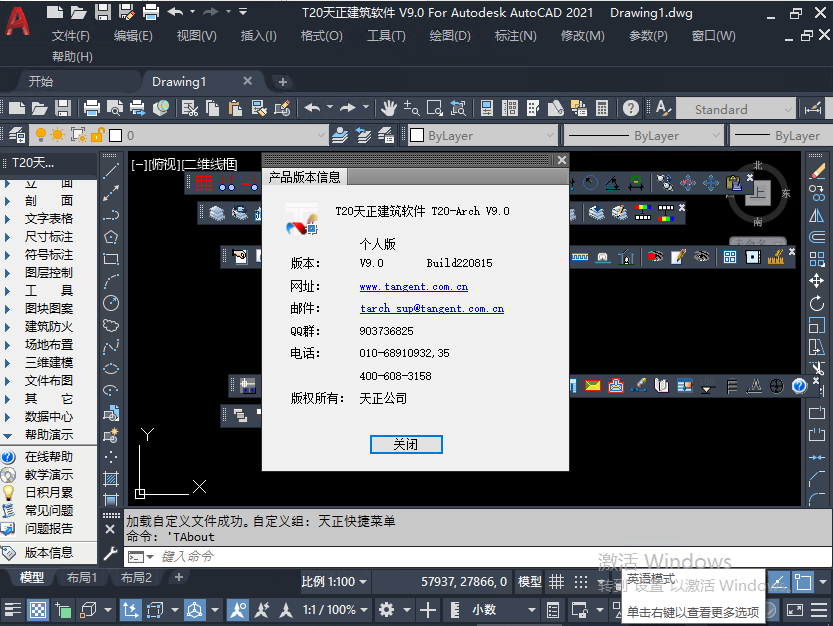Image resolution: width=833 pixels, height=626 pixels.
Task: Select the Mirror tool in modify toolbar
Action: click(x=817, y=215)
